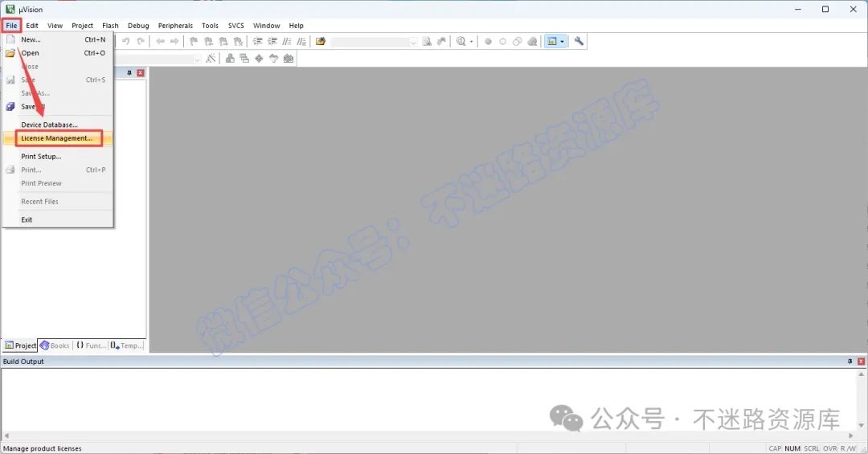Open the SVCS menu
This screenshot has width=868, height=454.
click(x=235, y=26)
